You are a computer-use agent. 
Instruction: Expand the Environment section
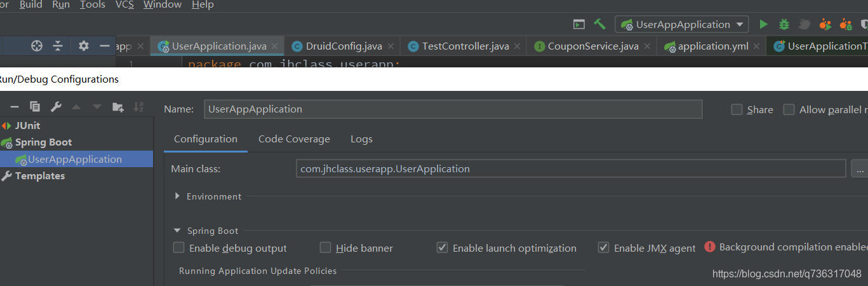pyautogui.click(x=178, y=196)
